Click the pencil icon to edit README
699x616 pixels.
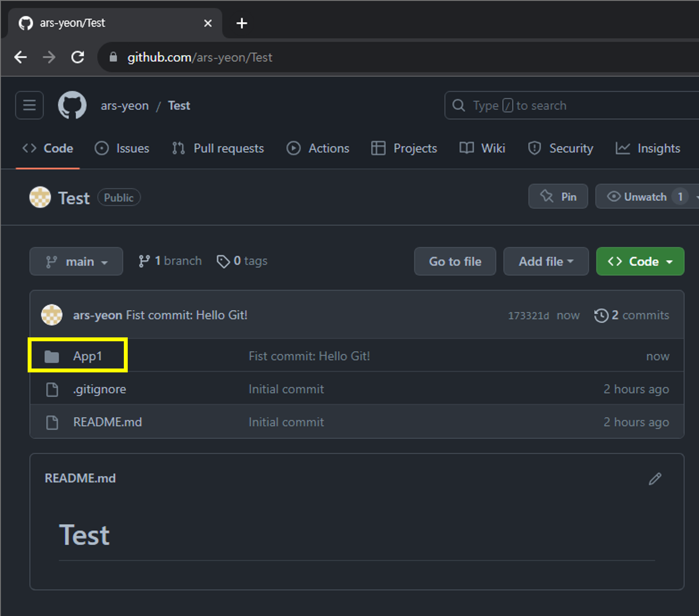655,479
